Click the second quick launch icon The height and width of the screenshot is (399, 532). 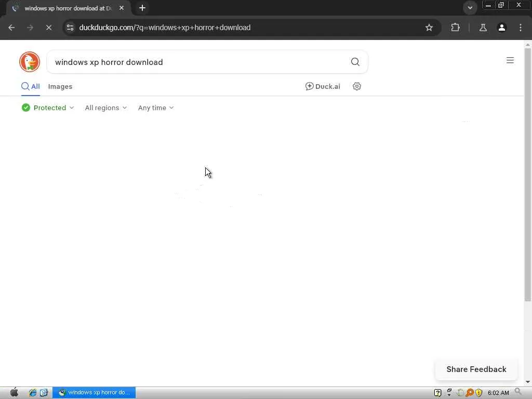(44, 393)
